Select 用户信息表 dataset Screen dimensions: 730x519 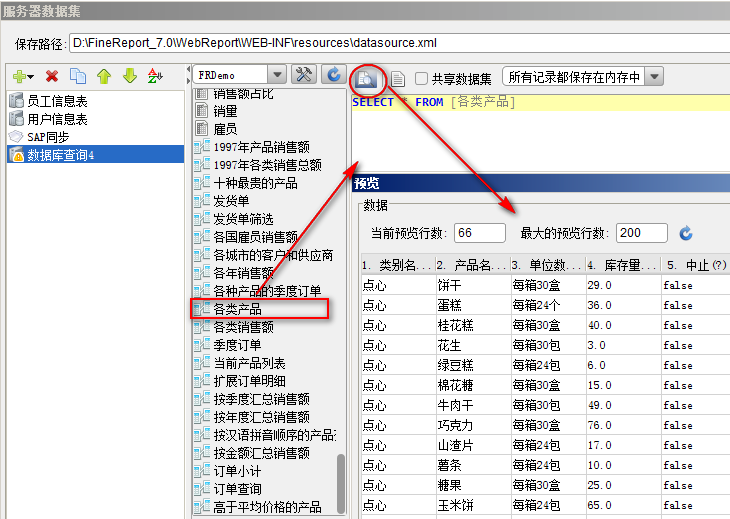click(95, 119)
